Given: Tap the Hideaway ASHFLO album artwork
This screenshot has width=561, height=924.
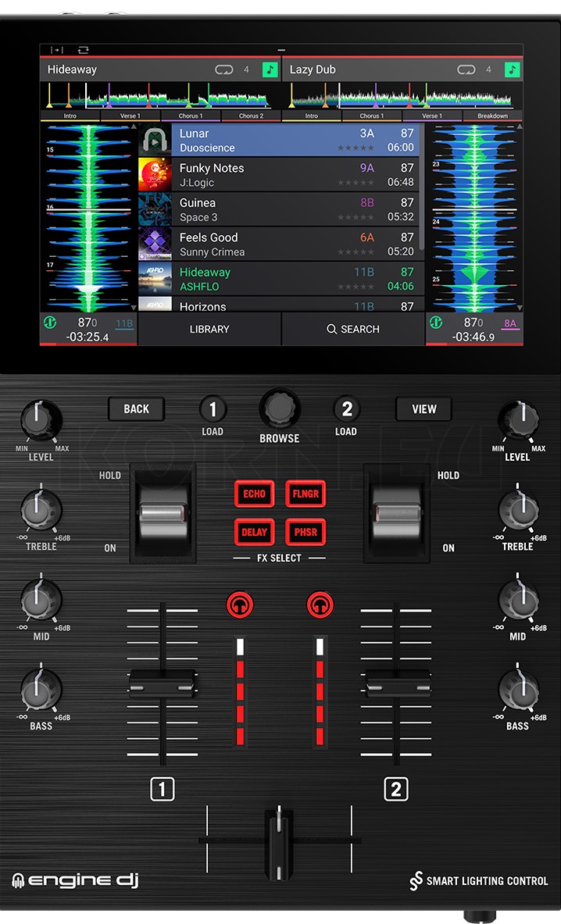Looking at the screenshot, I should pos(155,279).
